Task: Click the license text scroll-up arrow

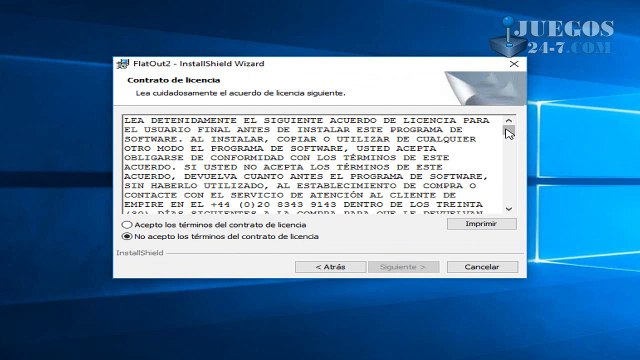Action: click(509, 121)
